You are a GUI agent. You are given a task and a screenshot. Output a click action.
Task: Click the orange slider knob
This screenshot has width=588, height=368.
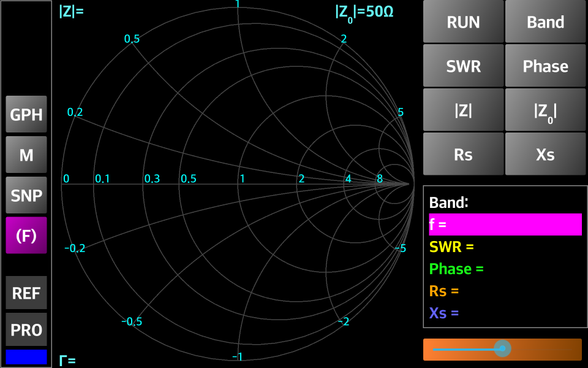click(x=502, y=349)
